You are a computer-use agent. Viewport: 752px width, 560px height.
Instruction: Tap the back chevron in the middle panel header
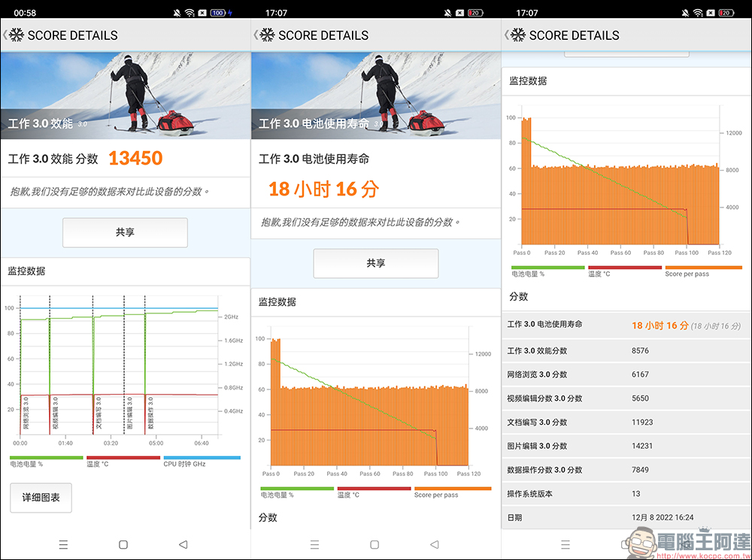click(255, 35)
